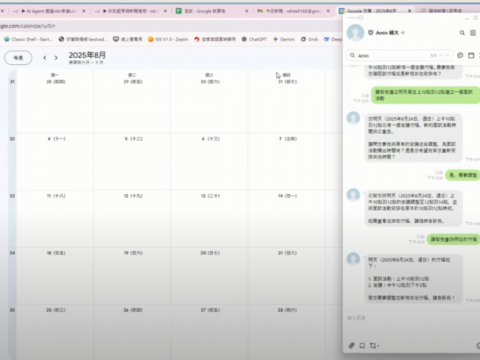Click the sender filter icon beside search box
The width and height of the screenshot is (480, 360).
click(460, 55)
